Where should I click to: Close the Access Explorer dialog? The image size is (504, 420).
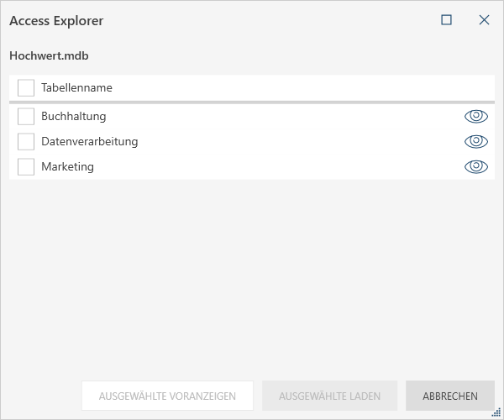pyautogui.click(x=484, y=20)
